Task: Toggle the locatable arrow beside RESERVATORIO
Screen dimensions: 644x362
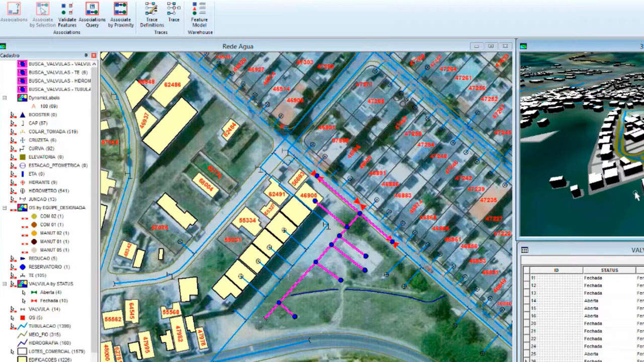Action: coord(13,267)
